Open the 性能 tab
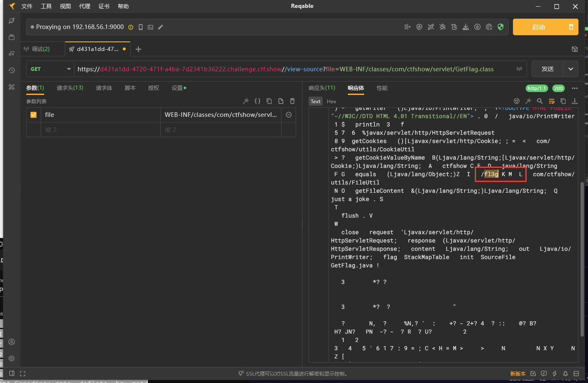The image size is (588, 383). (x=382, y=88)
